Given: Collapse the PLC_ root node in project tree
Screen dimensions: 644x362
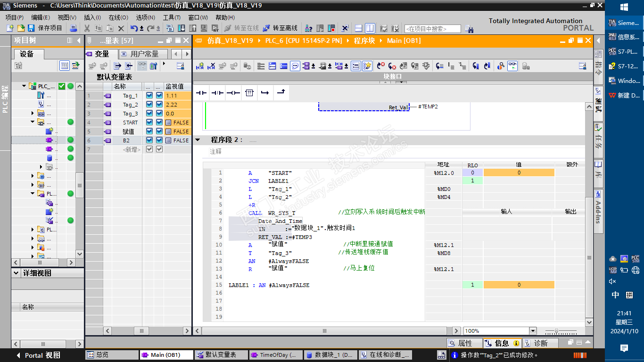Looking at the screenshot, I should [x=24, y=86].
